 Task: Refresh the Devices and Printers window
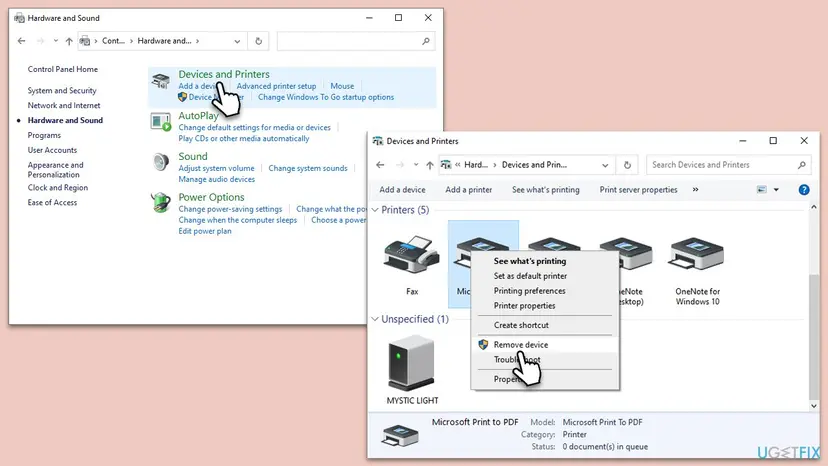627,165
